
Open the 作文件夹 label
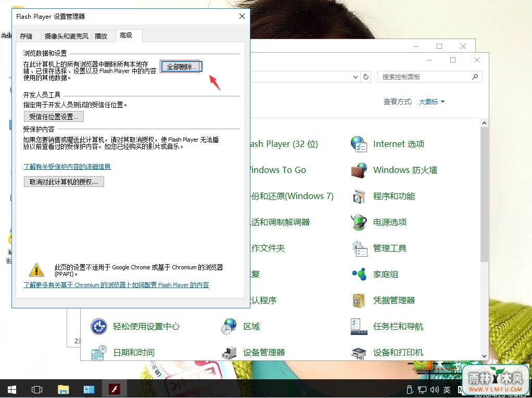[268, 248]
